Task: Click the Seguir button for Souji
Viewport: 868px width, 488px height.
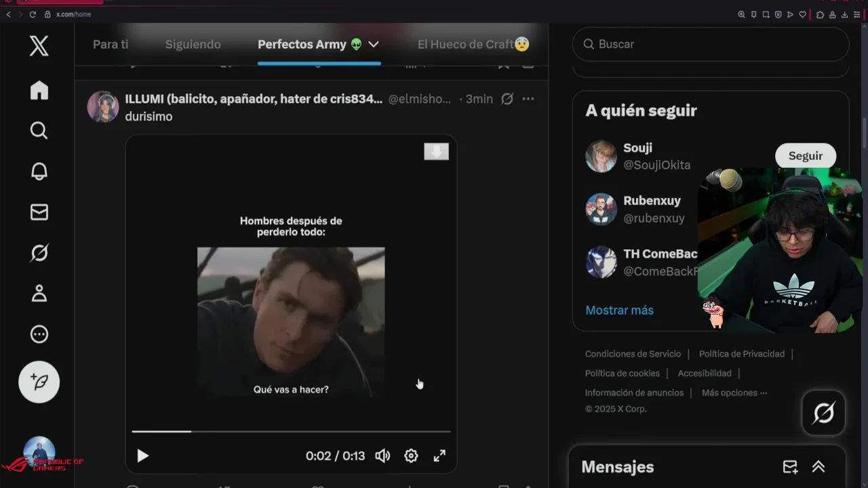Action: (806, 156)
